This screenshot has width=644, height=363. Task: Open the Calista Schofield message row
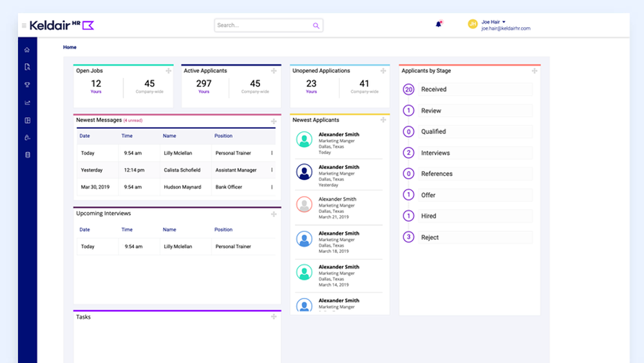click(x=176, y=170)
